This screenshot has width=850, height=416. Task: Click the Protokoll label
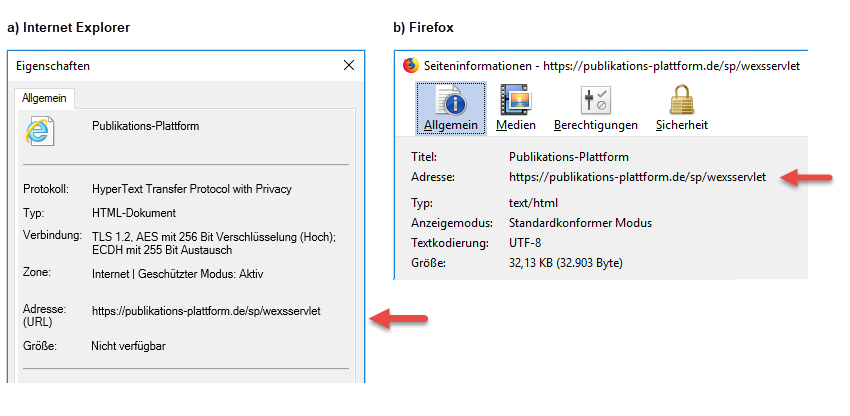point(46,189)
